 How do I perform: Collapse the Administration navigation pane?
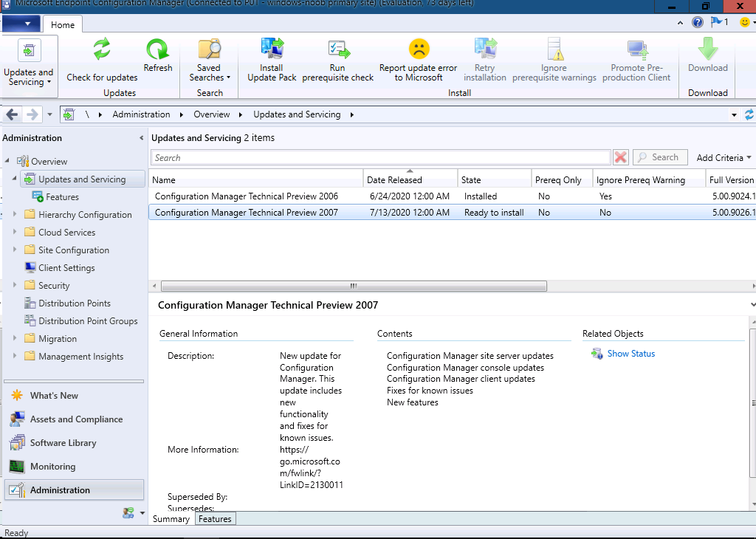(141, 138)
